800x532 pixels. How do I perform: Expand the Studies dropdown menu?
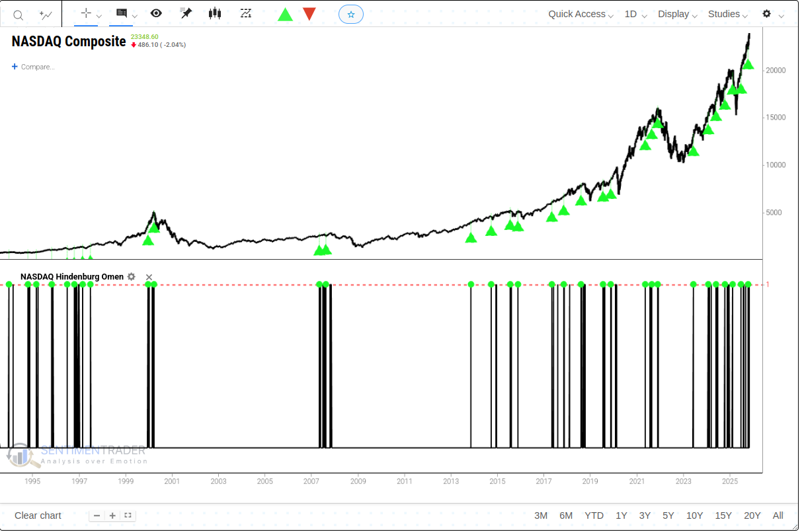pos(728,14)
